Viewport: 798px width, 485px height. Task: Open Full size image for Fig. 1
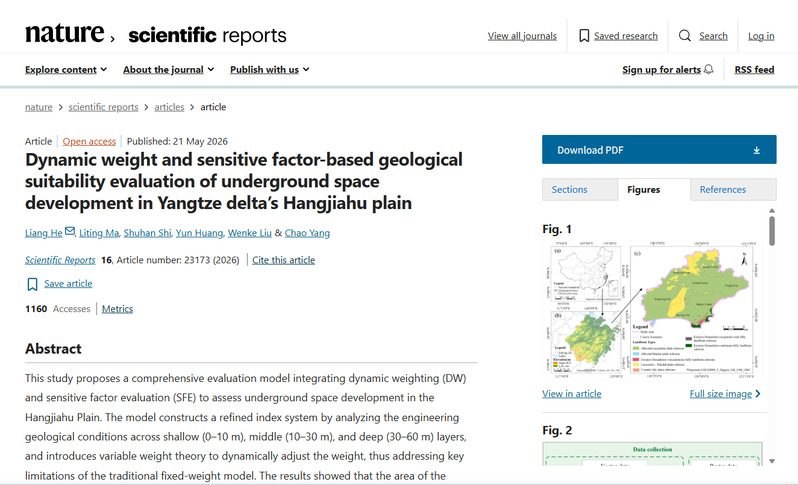click(x=721, y=394)
